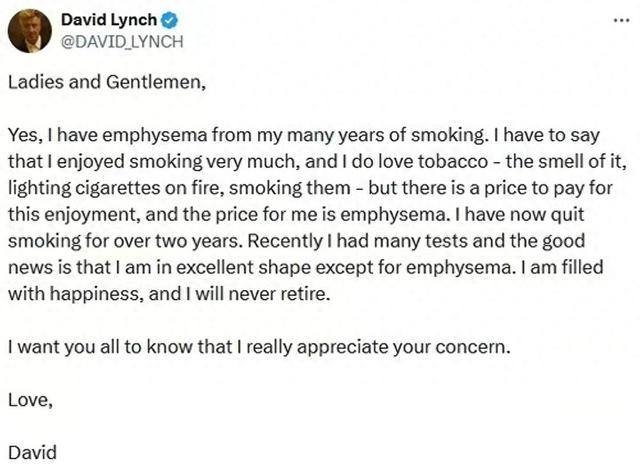Open the tweet's three-dot more options menu
Viewport: 640px width, 469px height.
click(622, 22)
